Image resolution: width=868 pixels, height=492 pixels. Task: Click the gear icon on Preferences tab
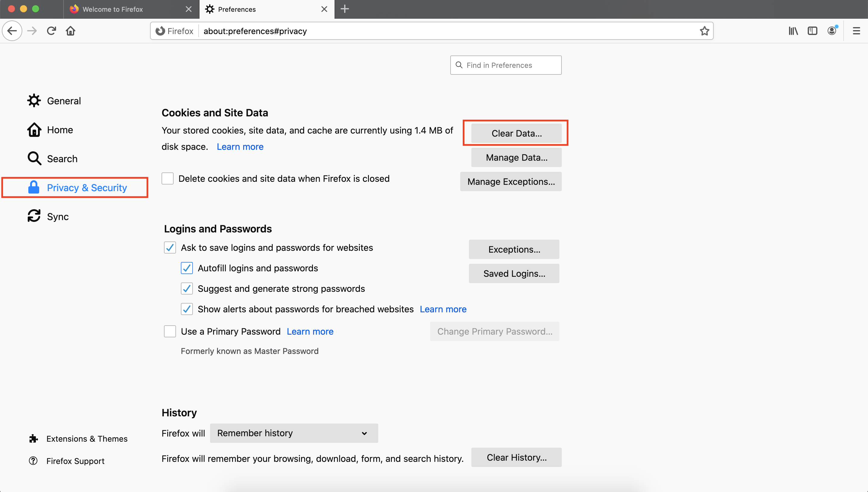(x=210, y=9)
